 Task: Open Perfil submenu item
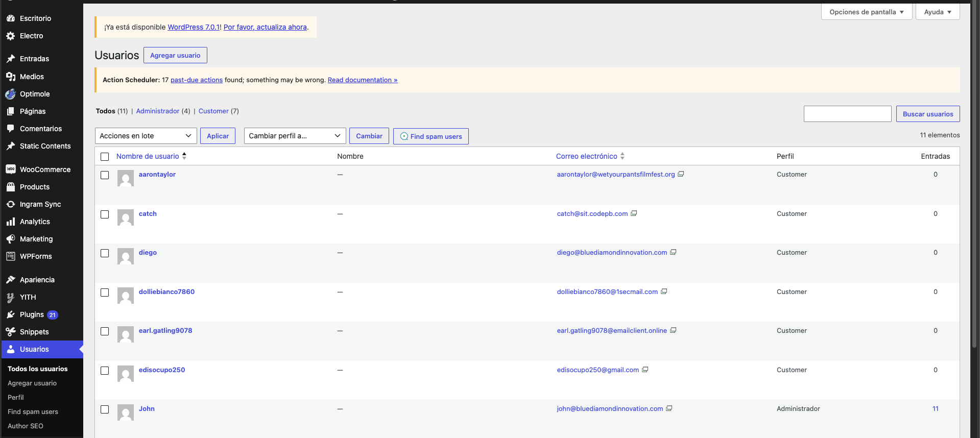(16, 397)
